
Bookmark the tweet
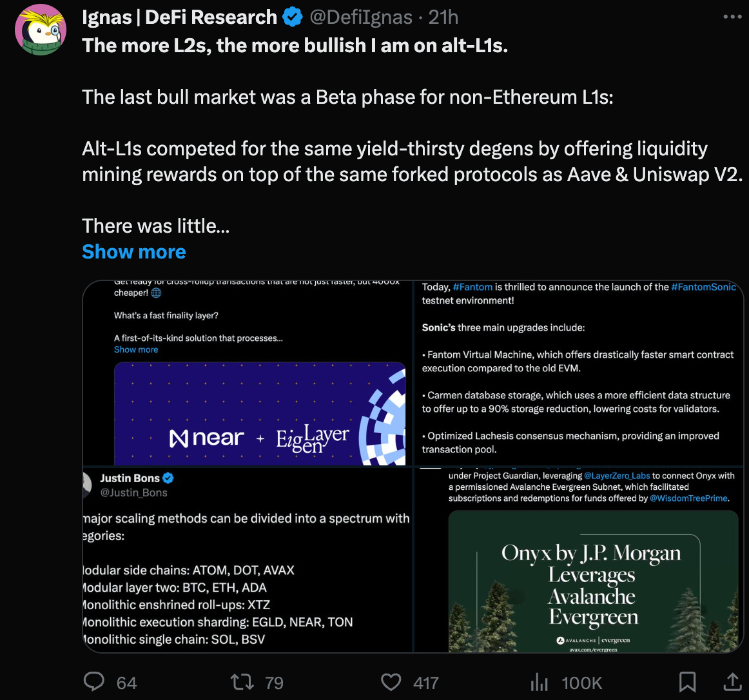click(687, 680)
